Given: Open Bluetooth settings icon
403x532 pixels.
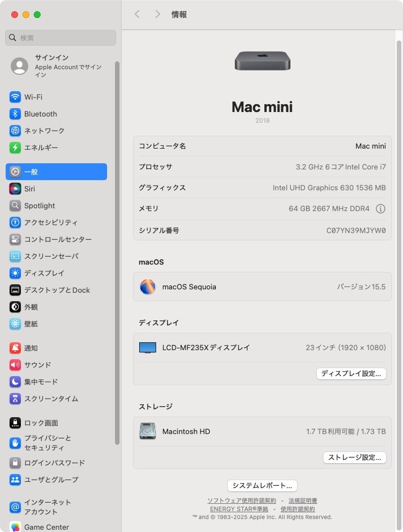Looking at the screenshot, I should (x=15, y=114).
